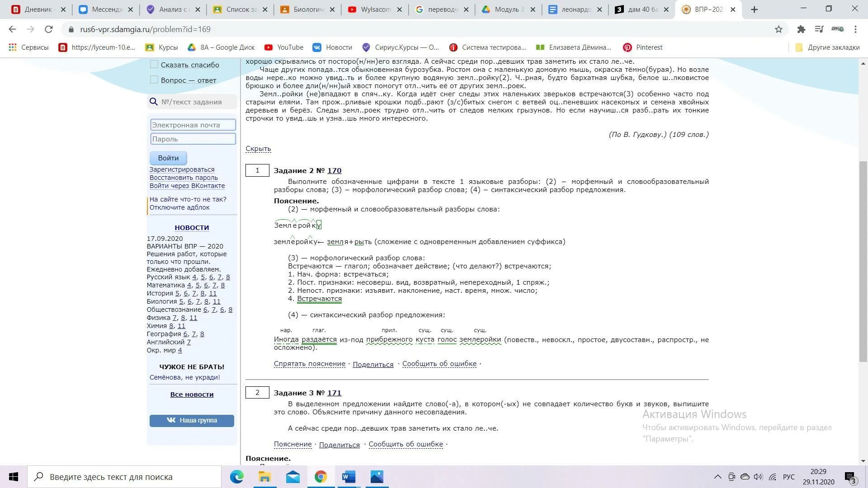
Task: Collapse the text with the 'Скрыть' link
Action: coord(258,149)
